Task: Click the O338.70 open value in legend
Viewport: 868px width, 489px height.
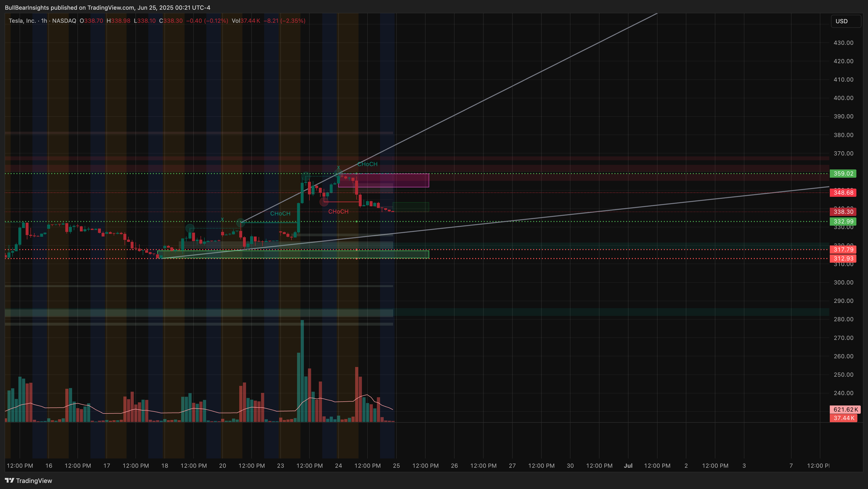Action: [x=91, y=21]
